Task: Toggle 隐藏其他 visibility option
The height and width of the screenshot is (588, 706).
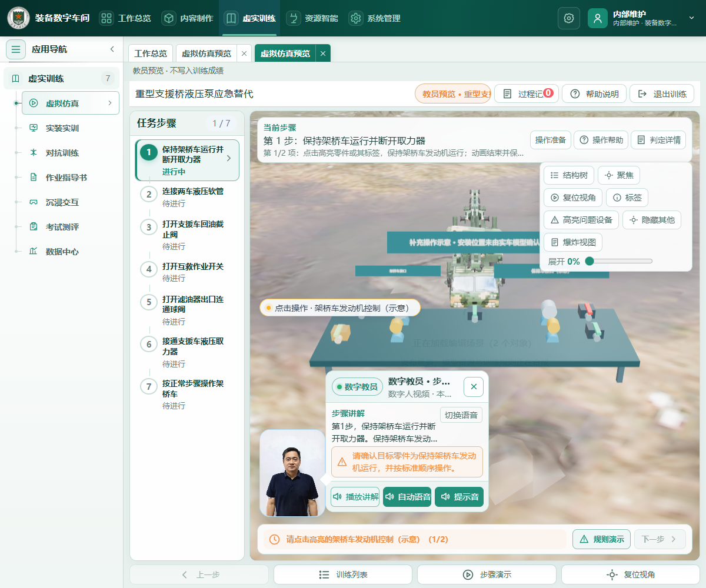Action: [652, 220]
